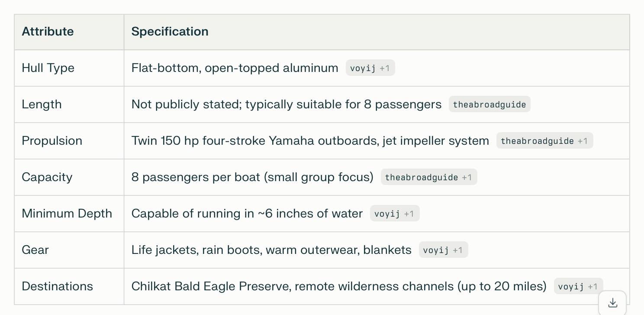Open theabroadguide citation in the Length row

489,104
